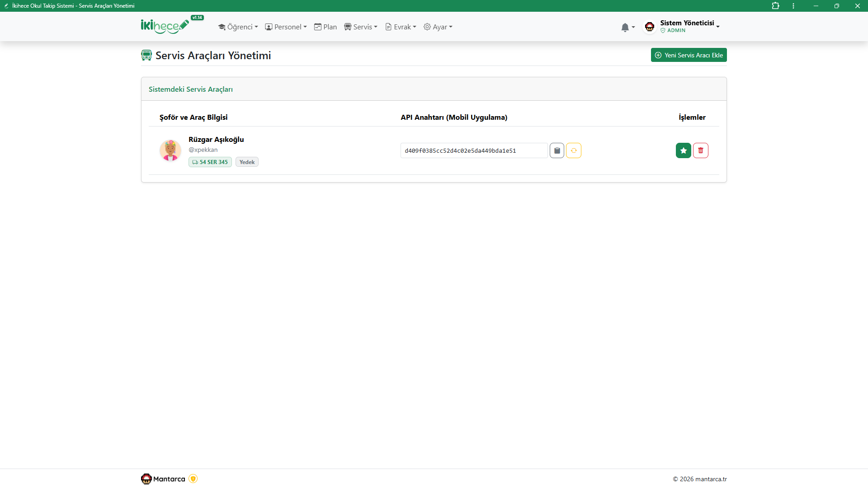Click the Yedek badge

247,162
